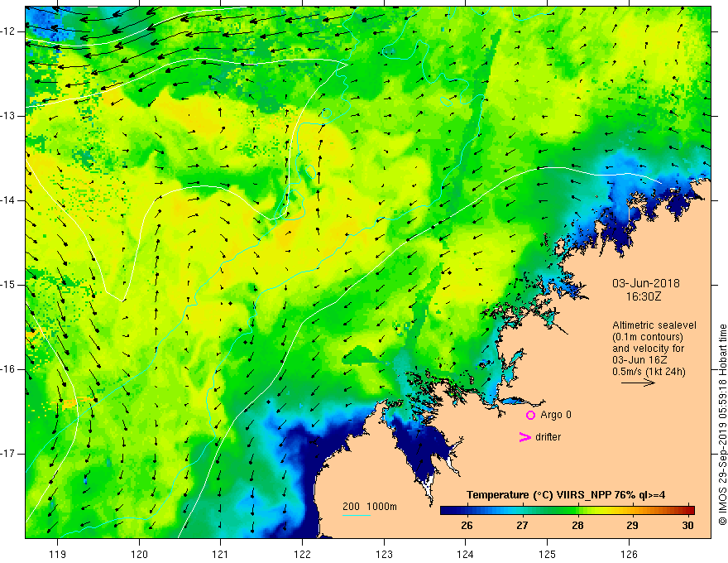Click the magenta drifter arrowhead symbol
Image resolution: width=728 pixels, height=563 pixels.
coord(524,436)
